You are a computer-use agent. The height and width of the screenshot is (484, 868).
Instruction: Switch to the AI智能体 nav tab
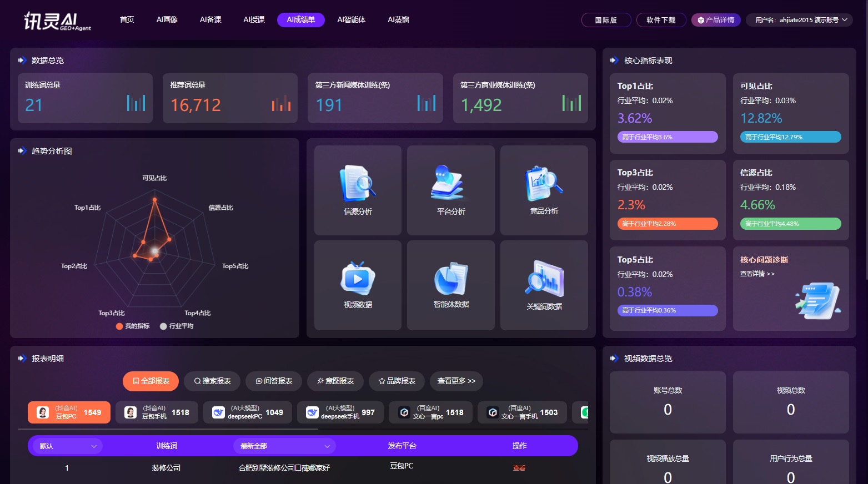351,20
